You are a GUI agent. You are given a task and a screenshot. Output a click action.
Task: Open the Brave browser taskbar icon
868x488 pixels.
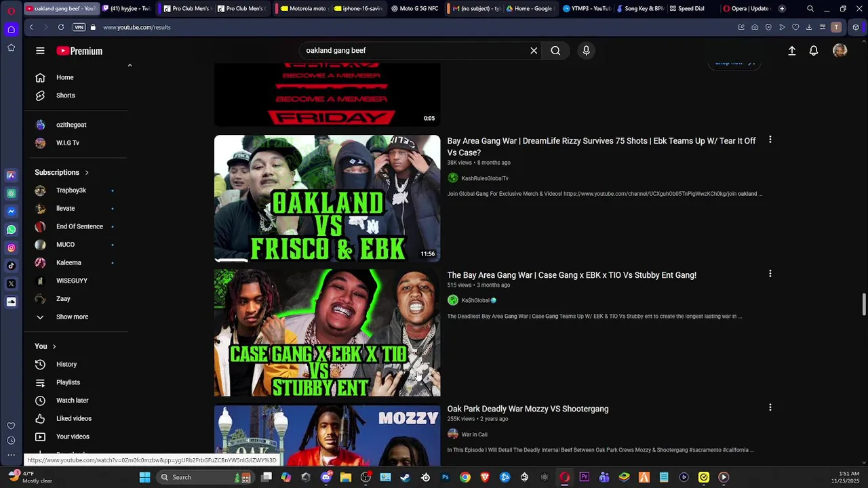pyautogui.click(x=485, y=477)
